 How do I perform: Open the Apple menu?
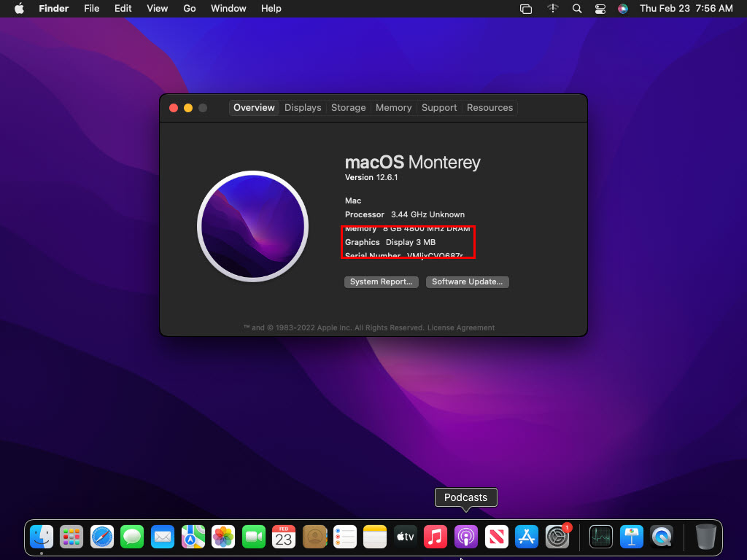[20, 9]
